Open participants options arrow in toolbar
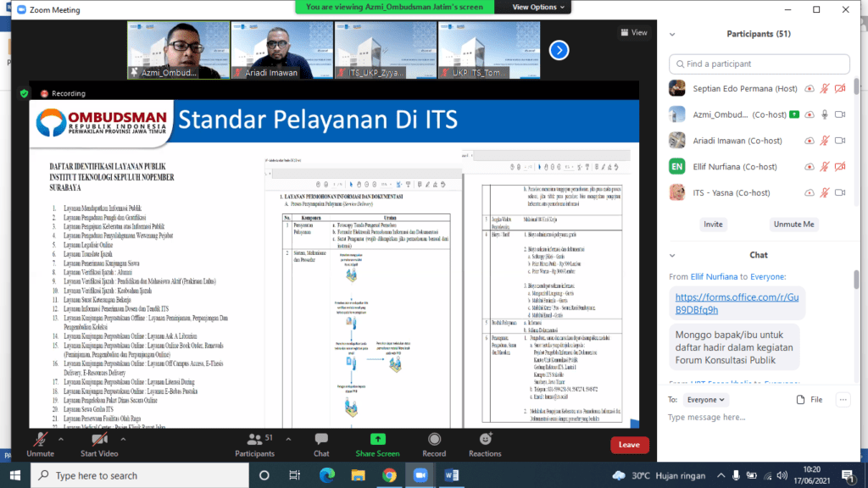Screen dimensions: 868x488 coord(288,440)
